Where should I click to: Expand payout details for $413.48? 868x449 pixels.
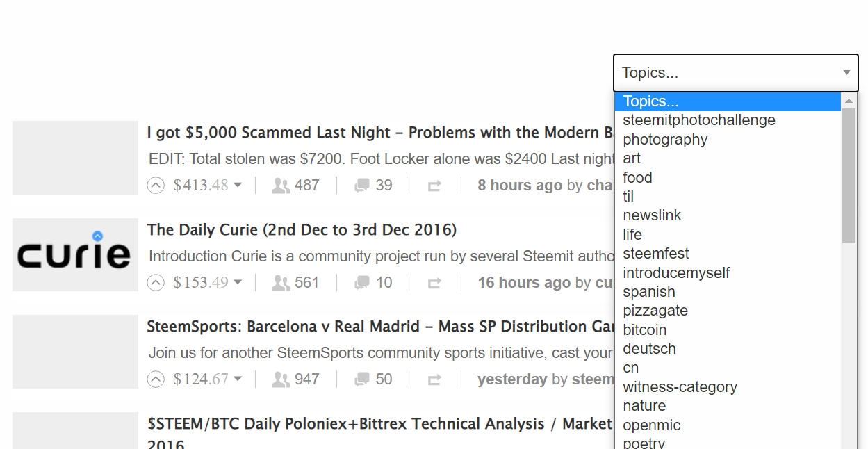coord(238,186)
